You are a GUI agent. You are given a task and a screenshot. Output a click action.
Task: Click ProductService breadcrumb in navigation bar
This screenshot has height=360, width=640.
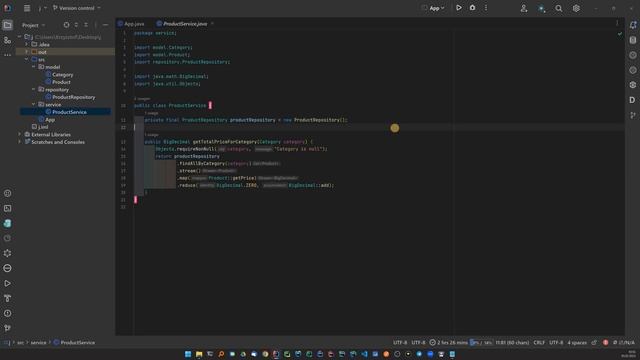click(x=74, y=342)
